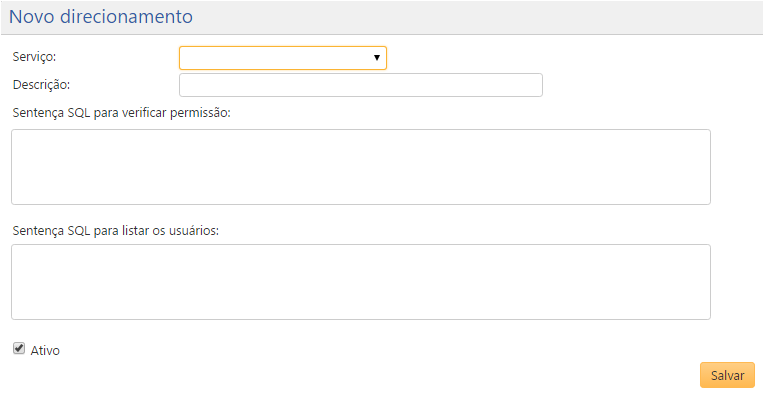Click the Serviço dropdown arrow

(376, 58)
